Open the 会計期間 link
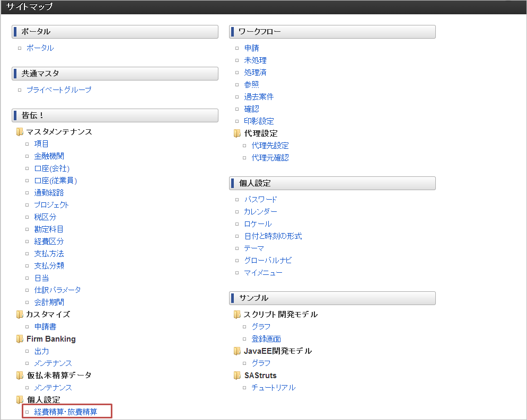Image resolution: width=527 pixels, height=420 pixels. click(x=49, y=302)
